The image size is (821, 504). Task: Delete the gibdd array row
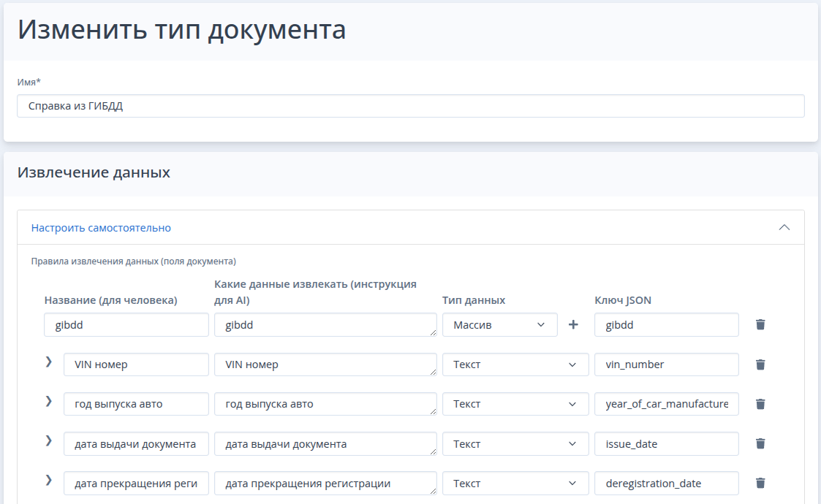point(760,324)
